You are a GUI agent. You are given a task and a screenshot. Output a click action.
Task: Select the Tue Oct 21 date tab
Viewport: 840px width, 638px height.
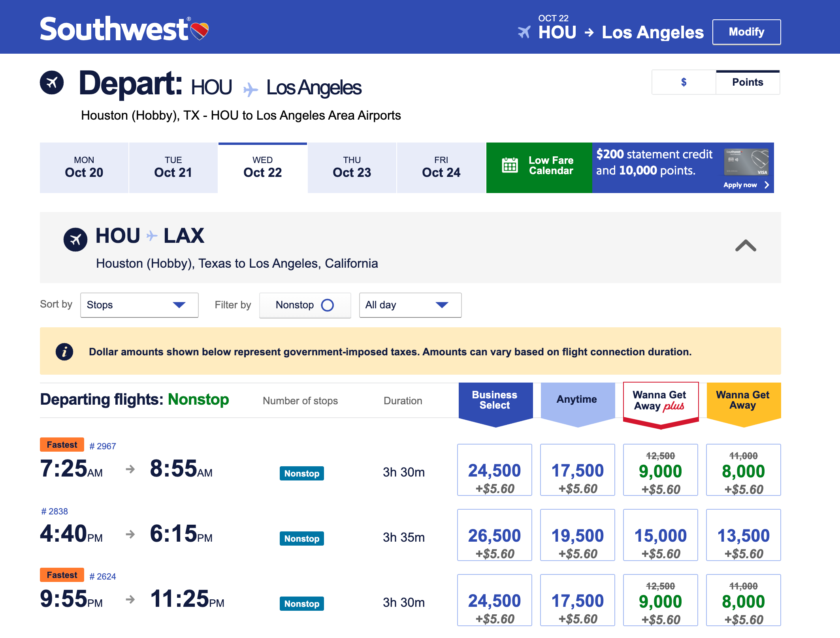coord(173,167)
